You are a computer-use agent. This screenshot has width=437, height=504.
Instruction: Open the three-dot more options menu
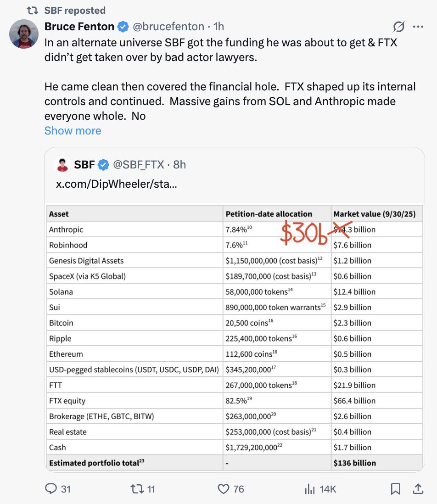(x=418, y=27)
